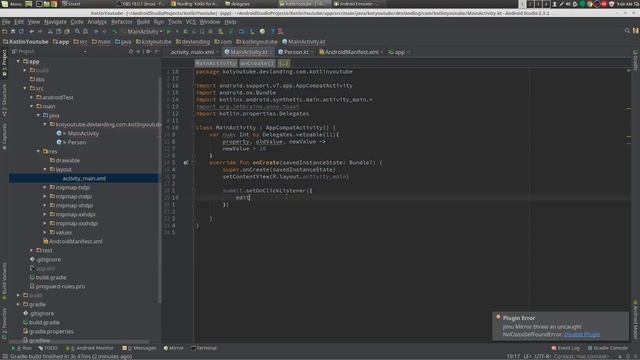Image resolution: width=640 pixels, height=360 pixels.
Task: Toggle the Terminal tool window button
Action: click(204, 348)
